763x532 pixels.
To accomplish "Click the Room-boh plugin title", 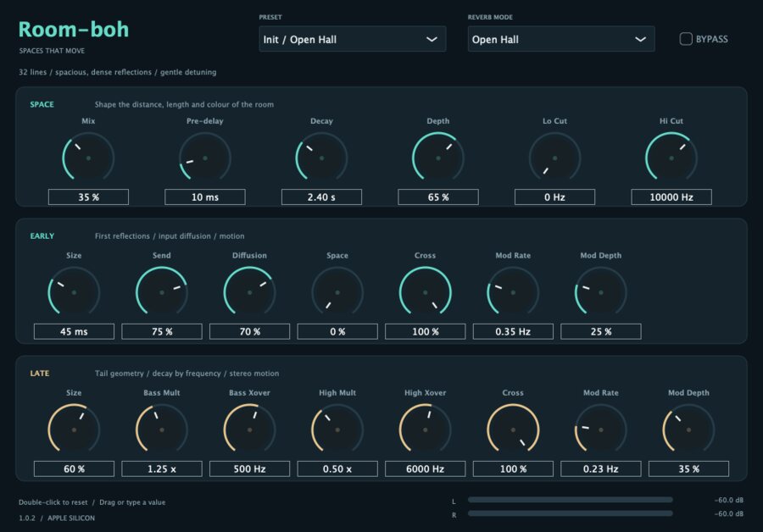I will 74,29.
